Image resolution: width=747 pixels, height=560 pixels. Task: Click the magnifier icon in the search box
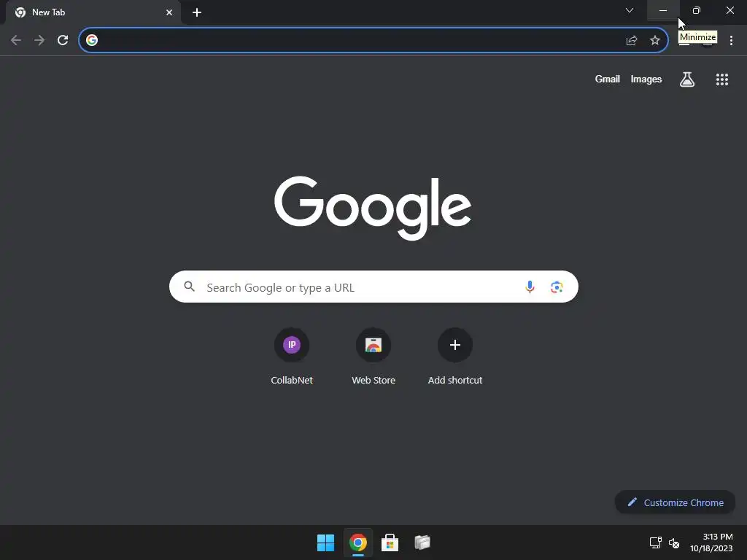click(x=190, y=287)
